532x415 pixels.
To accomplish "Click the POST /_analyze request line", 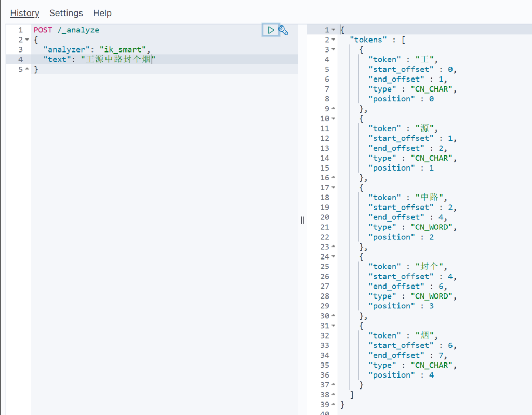I will (66, 30).
